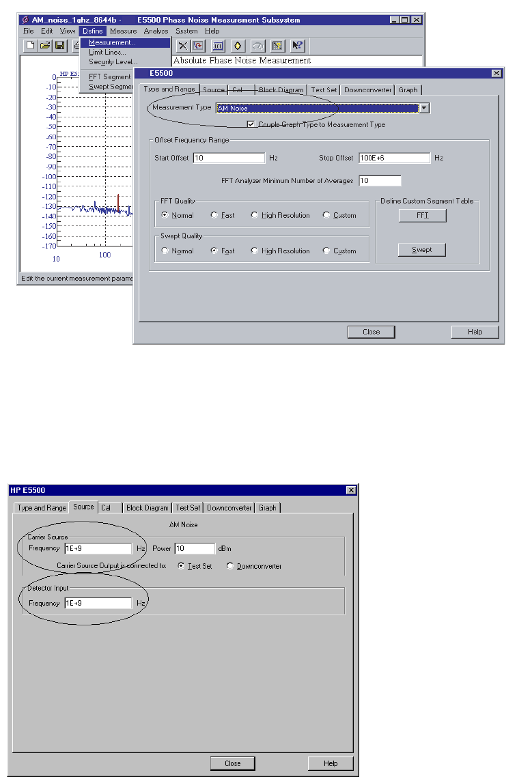Switch to Graph tab in E5500 dialog
Viewport: 532px width, 777px height.
click(408, 89)
